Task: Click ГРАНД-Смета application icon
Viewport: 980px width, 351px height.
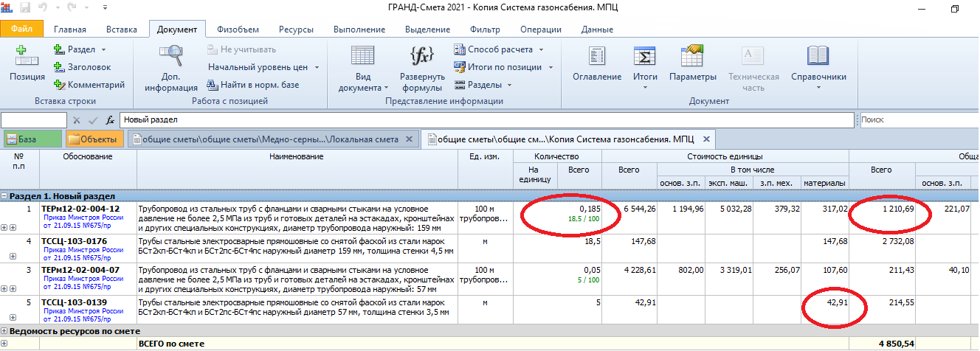Action: point(8,9)
